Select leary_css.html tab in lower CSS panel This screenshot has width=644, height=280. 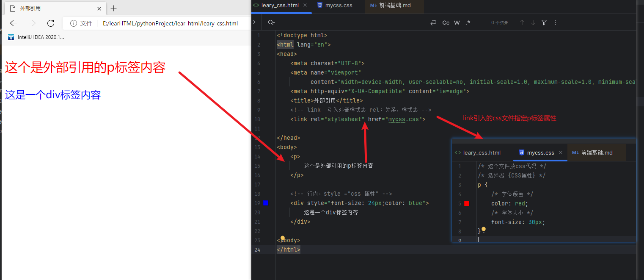click(478, 152)
